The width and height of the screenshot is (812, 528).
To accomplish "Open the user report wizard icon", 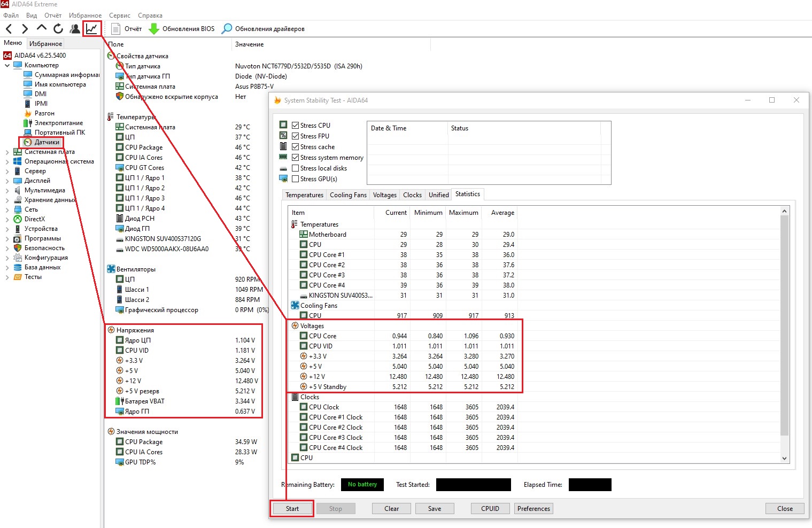I will [75, 29].
